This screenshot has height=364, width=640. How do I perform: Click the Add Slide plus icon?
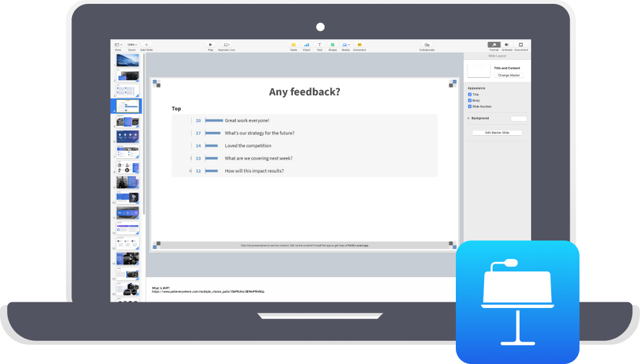tap(147, 45)
